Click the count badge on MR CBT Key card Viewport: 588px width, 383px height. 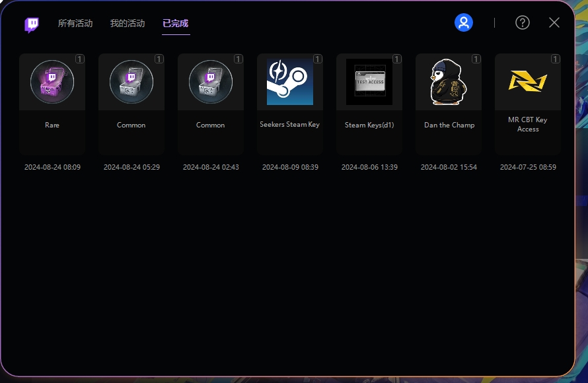tap(556, 59)
